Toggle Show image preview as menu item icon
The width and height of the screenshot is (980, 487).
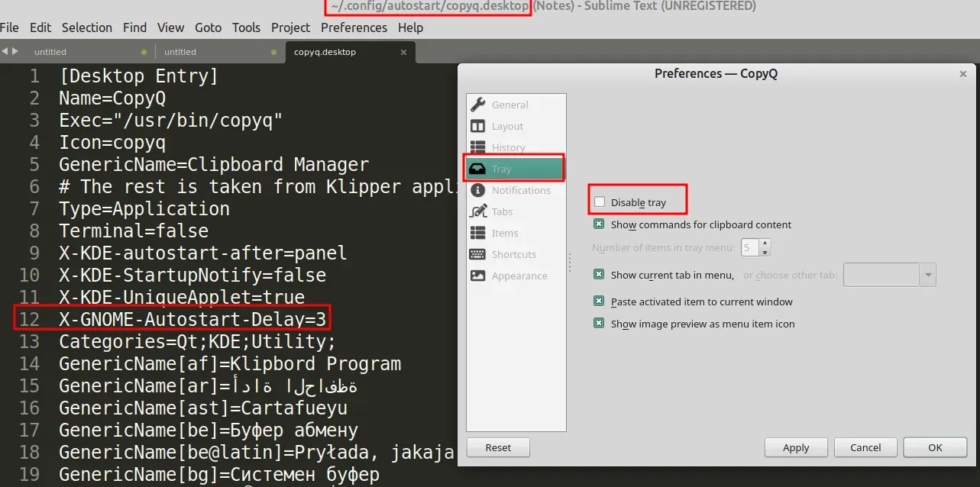(x=599, y=324)
